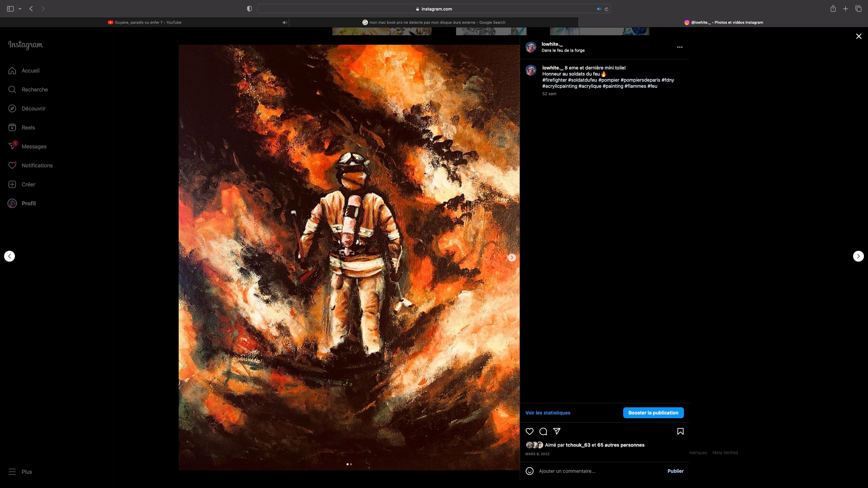Open Messages from the sidebar
Viewport: 868px width, 488px height.
click(34, 146)
